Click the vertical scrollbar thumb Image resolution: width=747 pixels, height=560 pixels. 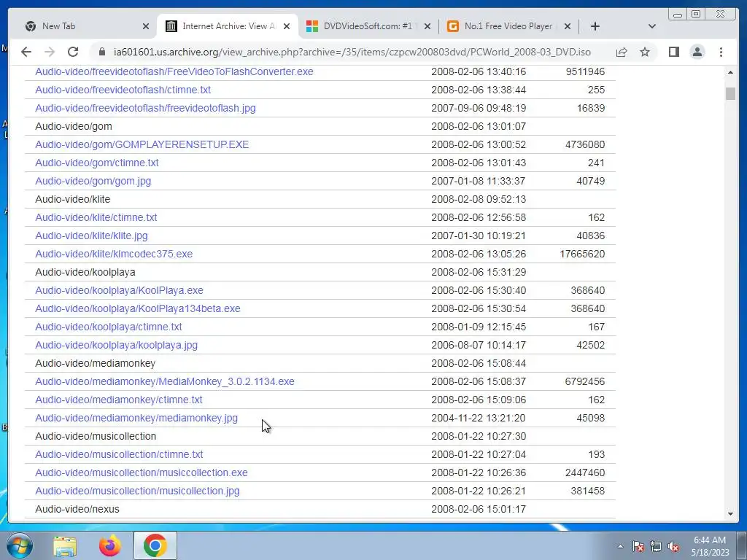tap(730, 93)
